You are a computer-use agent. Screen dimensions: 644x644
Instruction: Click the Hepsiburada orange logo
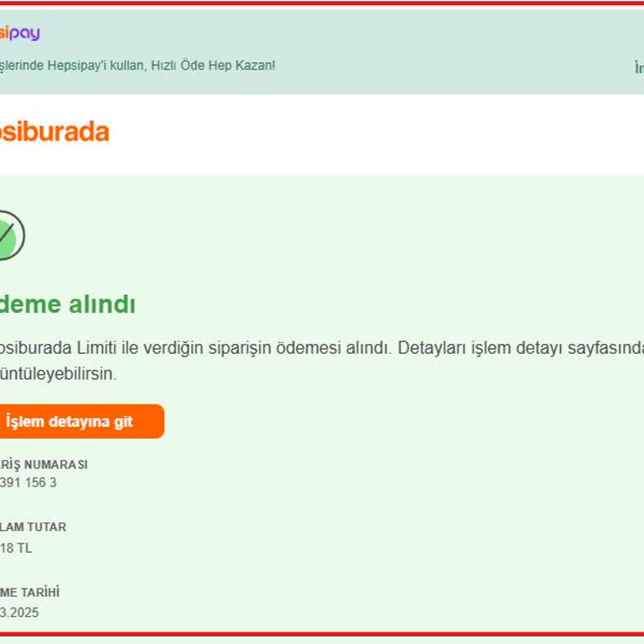coord(55,132)
